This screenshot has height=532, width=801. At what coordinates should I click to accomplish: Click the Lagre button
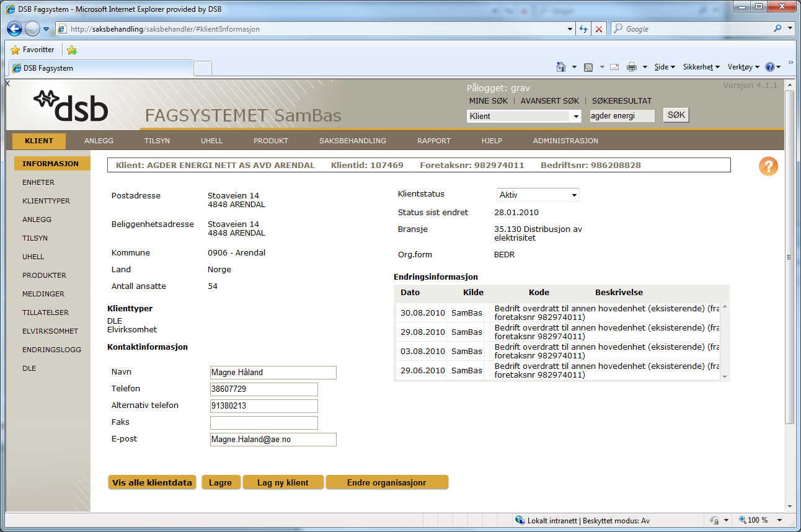(221, 482)
